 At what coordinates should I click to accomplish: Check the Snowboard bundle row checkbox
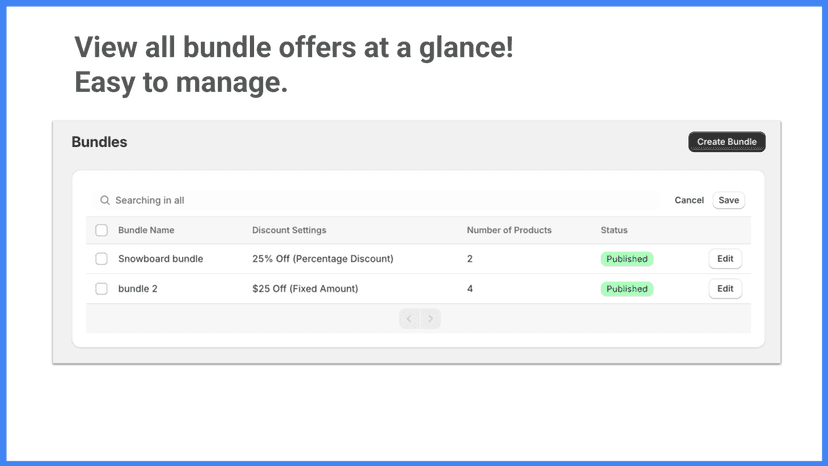tap(101, 259)
